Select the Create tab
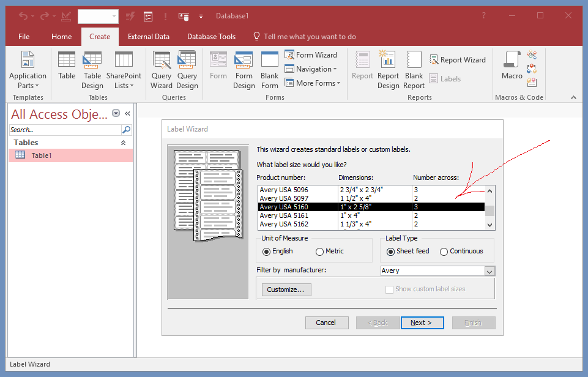 pyautogui.click(x=100, y=36)
